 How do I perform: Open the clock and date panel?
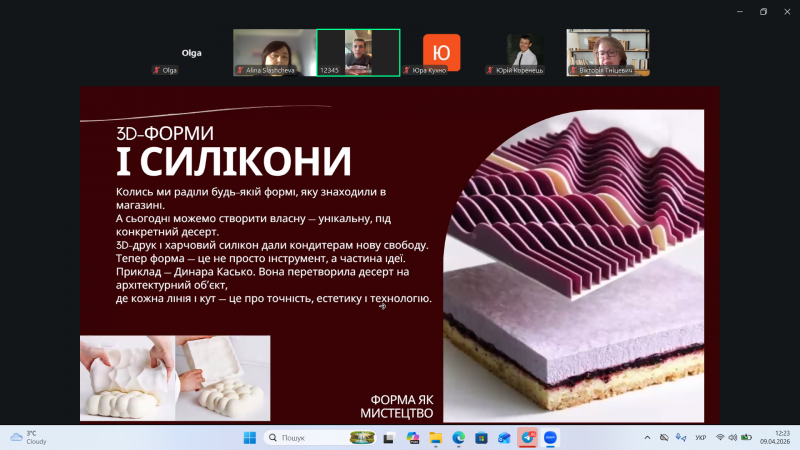(768, 438)
